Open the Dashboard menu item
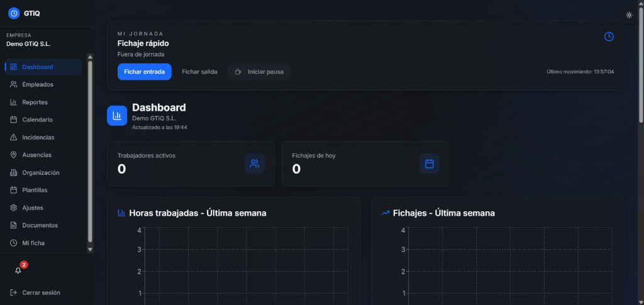This screenshot has width=644, height=305. (43, 67)
